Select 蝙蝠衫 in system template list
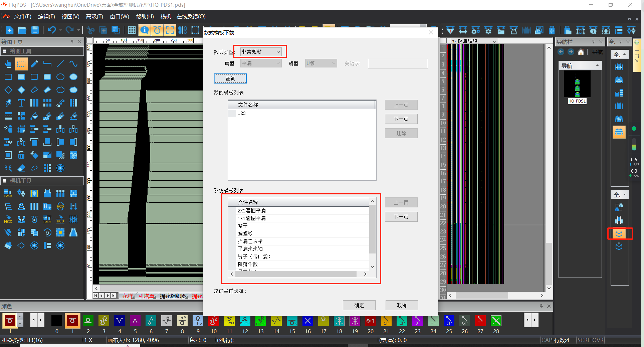Viewport: 644px width, 347px height. pos(299,233)
